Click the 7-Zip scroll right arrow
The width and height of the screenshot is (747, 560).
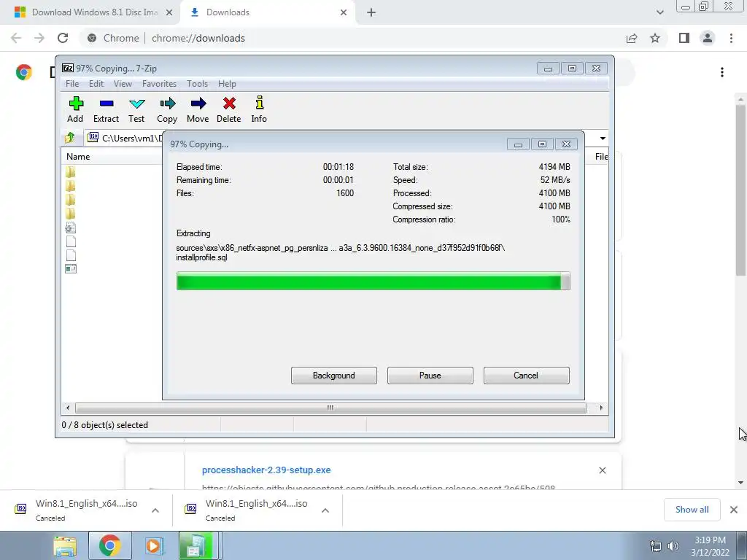point(601,408)
